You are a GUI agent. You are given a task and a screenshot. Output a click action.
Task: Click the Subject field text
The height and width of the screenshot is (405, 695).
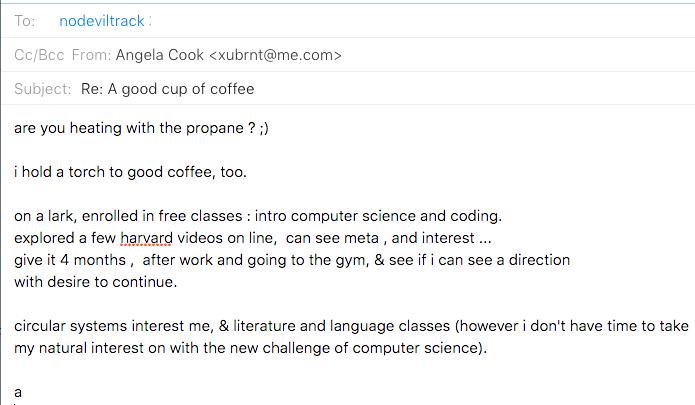pyautogui.click(x=168, y=89)
